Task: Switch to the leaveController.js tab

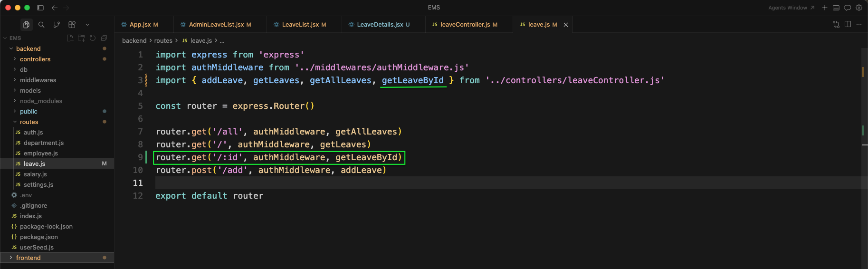Action: pyautogui.click(x=469, y=25)
